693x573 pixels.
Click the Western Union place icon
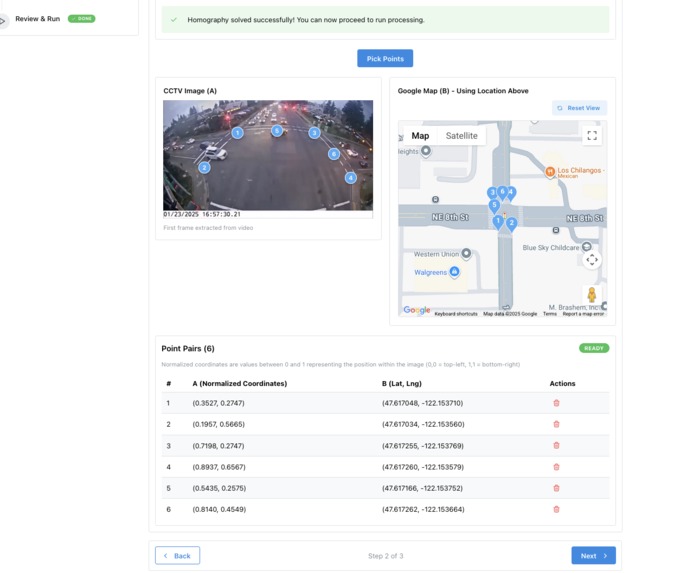pos(466,253)
